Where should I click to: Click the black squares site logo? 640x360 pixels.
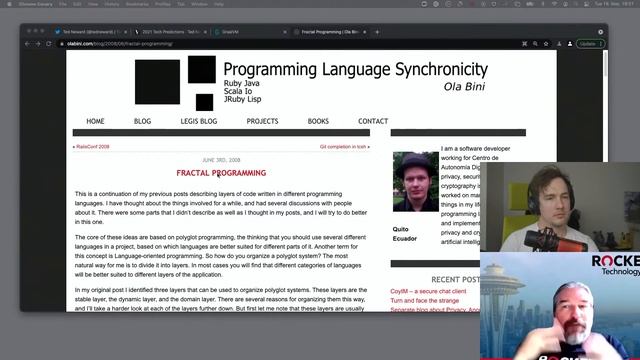[x=176, y=83]
